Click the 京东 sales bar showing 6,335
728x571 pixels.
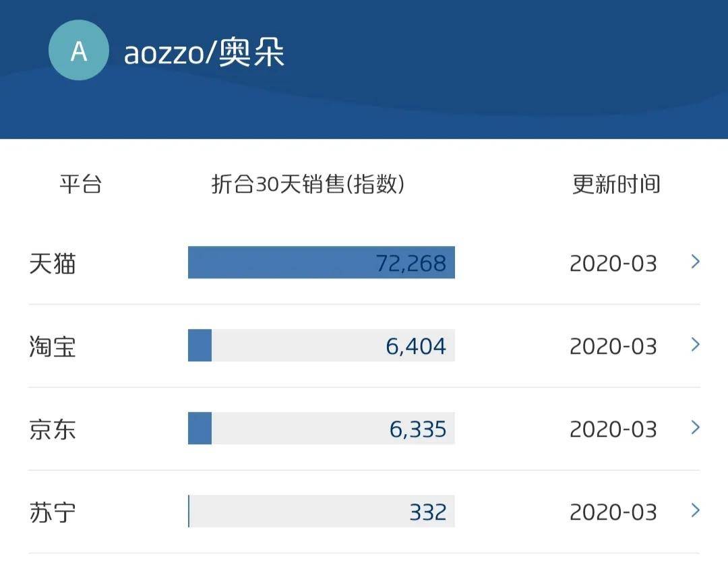pos(321,428)
